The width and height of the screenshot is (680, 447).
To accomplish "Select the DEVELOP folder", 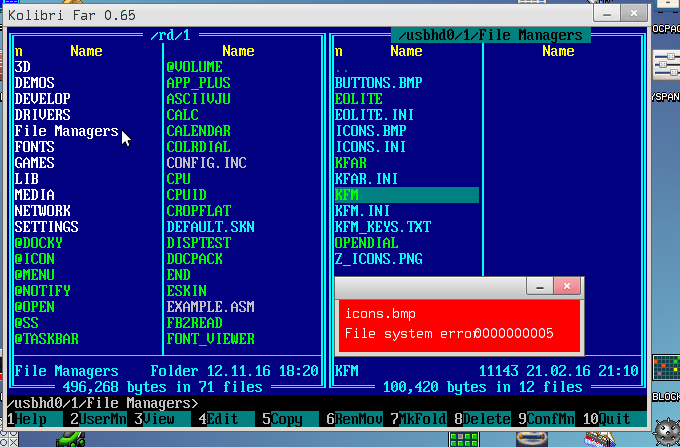I will pyautogui.click(x=42, y=99).
